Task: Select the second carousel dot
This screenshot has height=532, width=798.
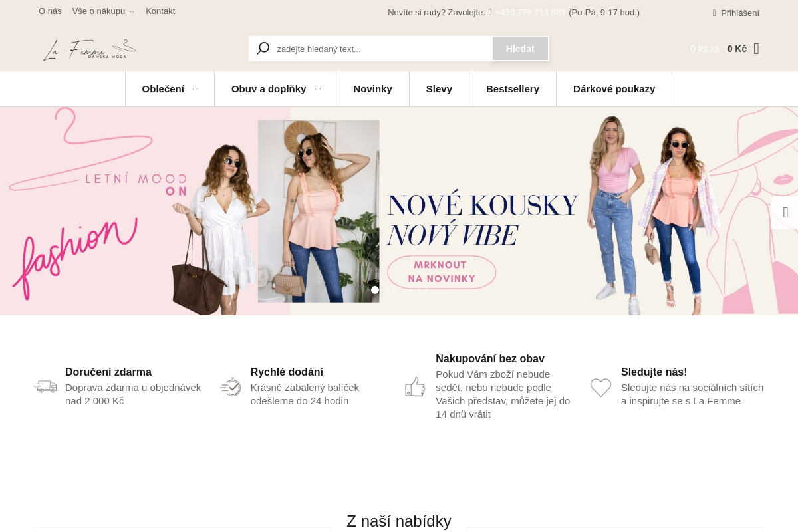Action: (x=391, y=290)
